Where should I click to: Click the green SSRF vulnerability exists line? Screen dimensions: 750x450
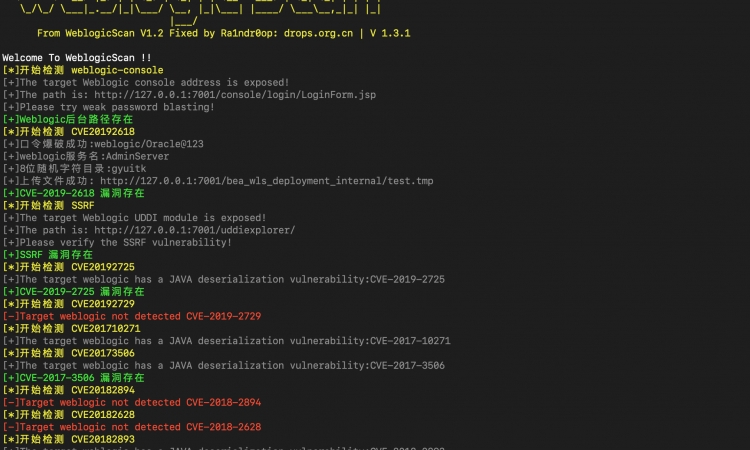(47, 255)
